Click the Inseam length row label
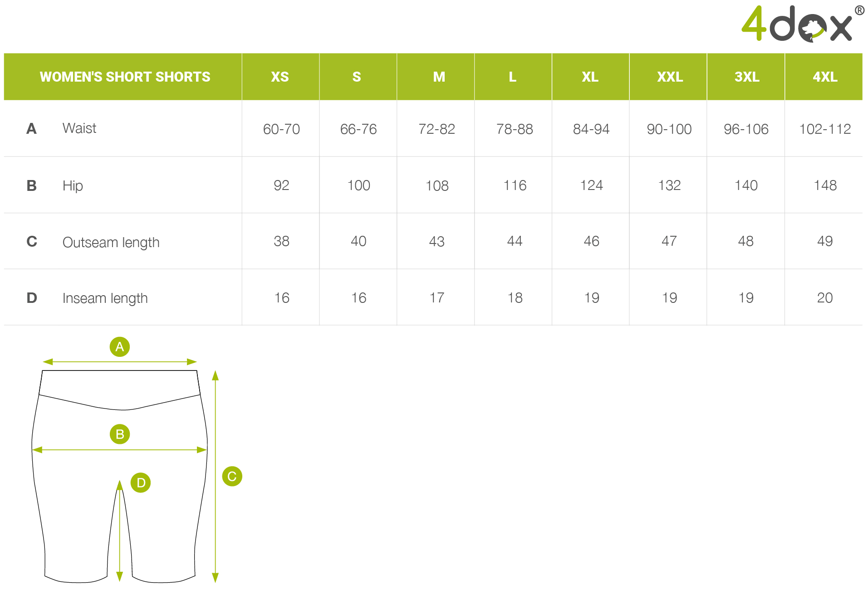This screenshot has height=589, width=868. (105, 298)
